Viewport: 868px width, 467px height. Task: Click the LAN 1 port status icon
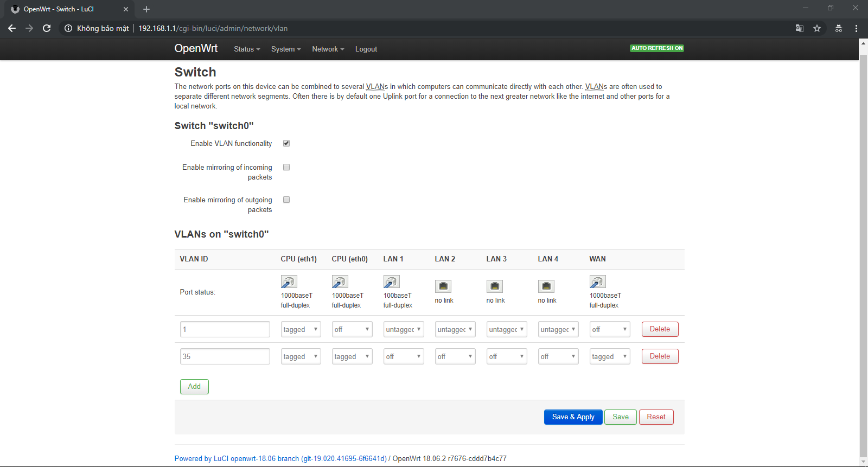tap(391, 282)
